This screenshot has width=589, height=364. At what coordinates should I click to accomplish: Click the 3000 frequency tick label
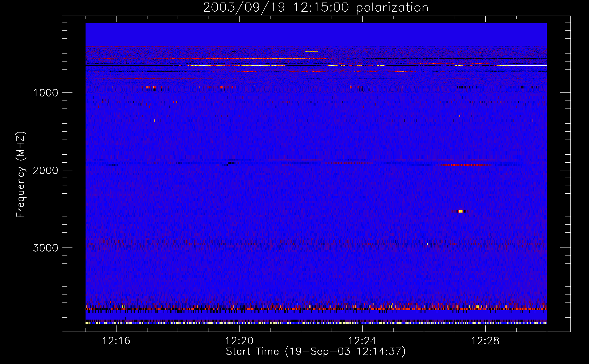tap(46, 248)
